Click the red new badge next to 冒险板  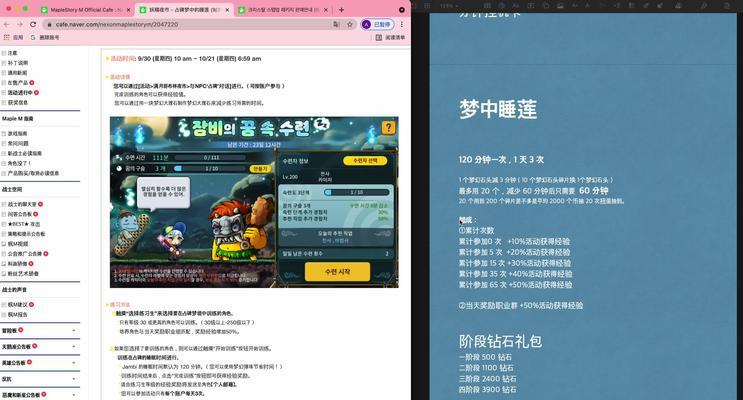pos(20,330)
